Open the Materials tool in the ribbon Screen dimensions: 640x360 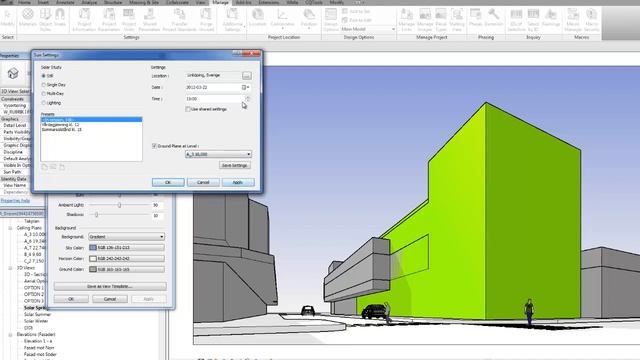(x=28, y=18)
